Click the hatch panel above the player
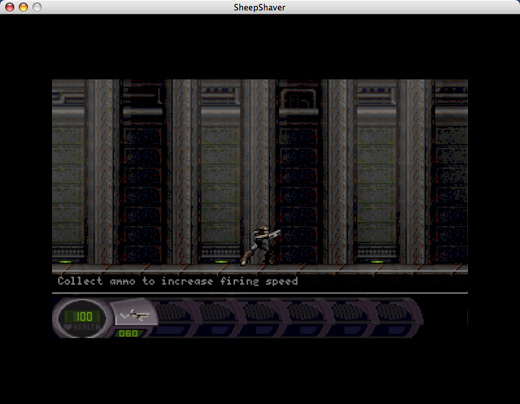Screen dimensions: 520x404 tap(298, 98)
